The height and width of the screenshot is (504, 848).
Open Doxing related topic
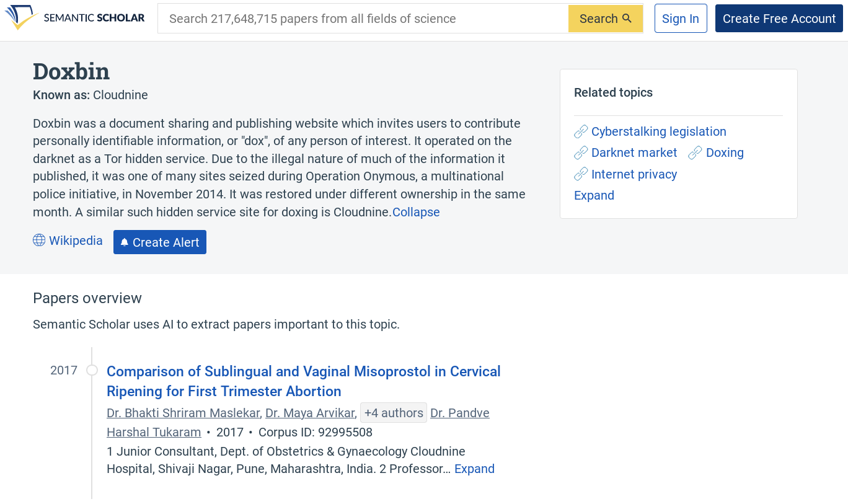point(725,153)
